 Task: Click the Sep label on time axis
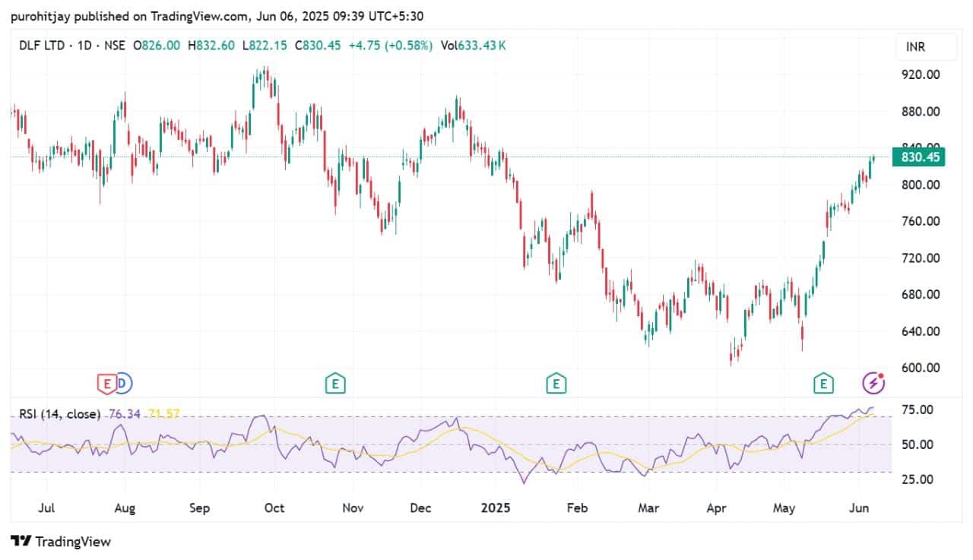point(199,508)
